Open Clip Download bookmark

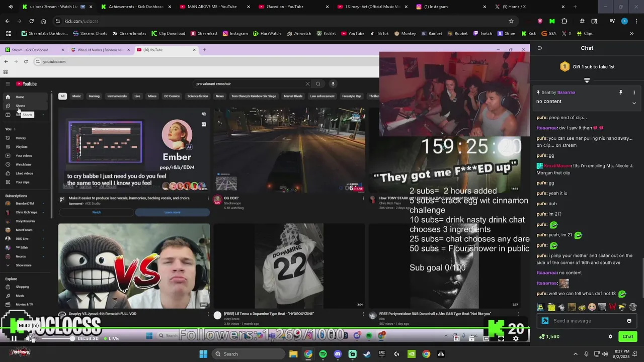tap(168, 34)
